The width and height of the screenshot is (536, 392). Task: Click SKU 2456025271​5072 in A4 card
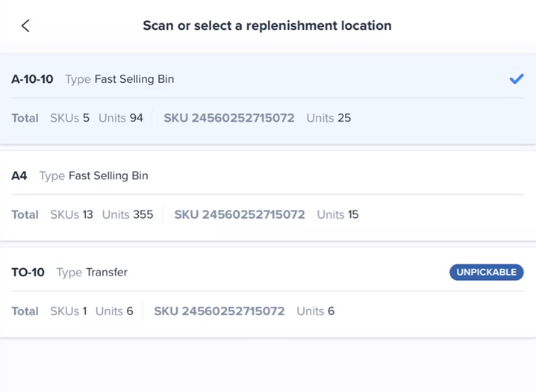(240, 214)
